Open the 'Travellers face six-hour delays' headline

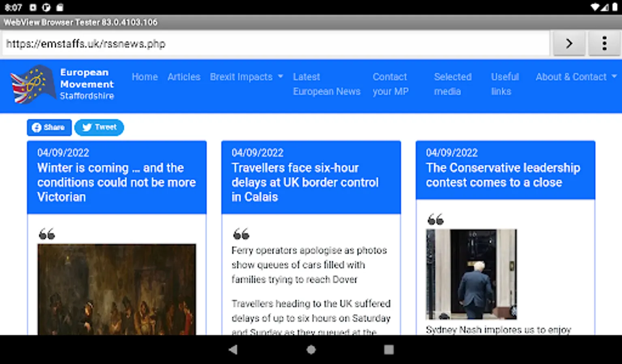click(x=305, y=182)
